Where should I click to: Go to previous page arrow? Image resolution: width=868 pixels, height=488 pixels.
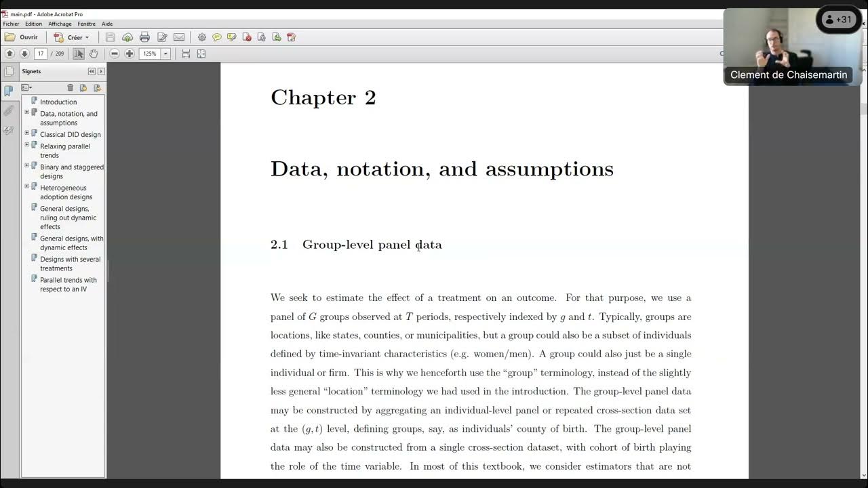9,54
